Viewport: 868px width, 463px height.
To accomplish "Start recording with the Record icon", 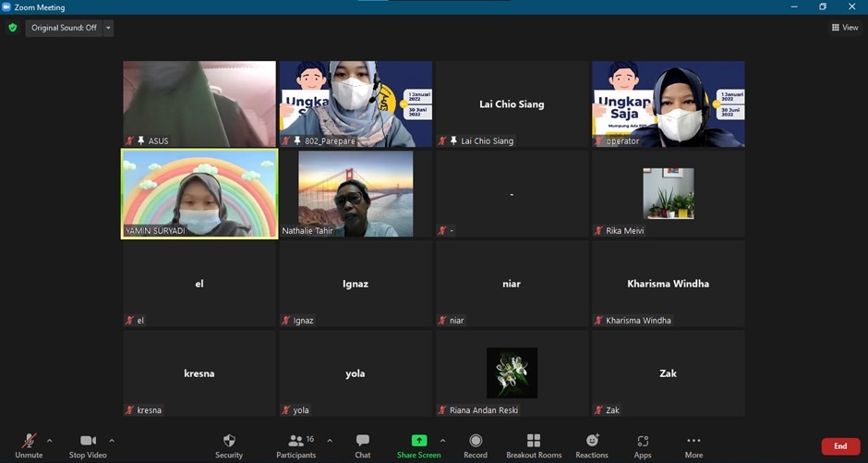I will (x=476, y=441).
